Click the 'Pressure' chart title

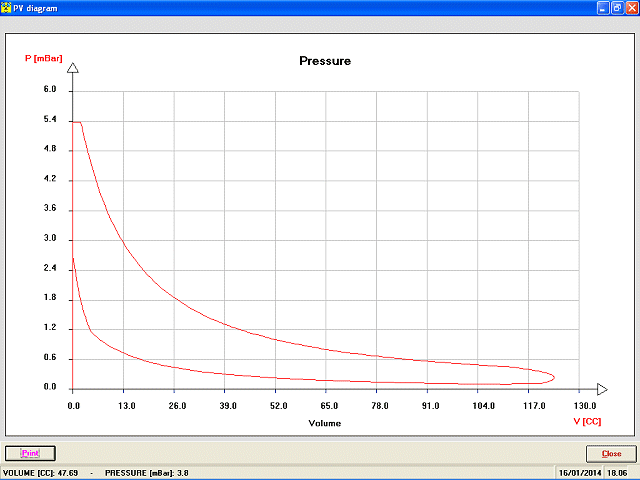[325, 61]
